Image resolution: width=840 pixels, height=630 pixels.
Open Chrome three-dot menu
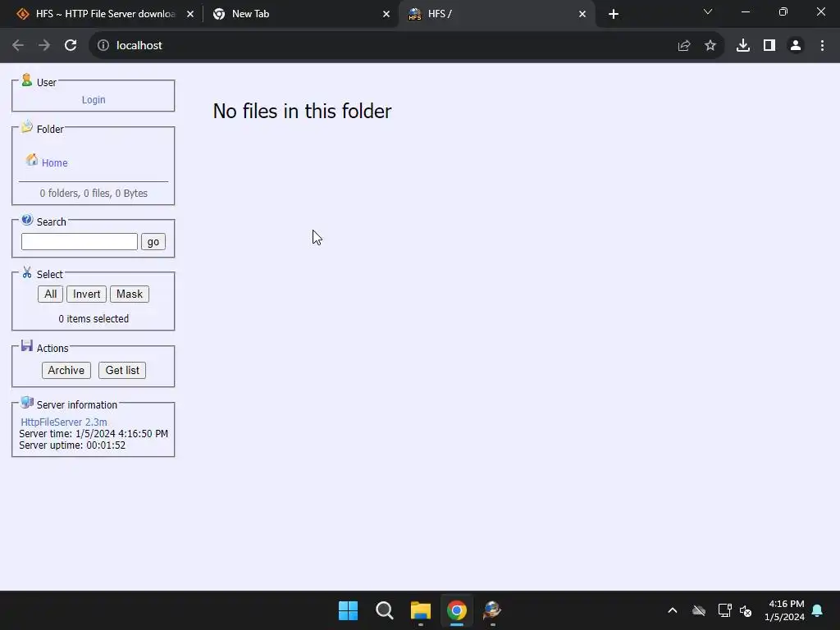coord(822,46)
